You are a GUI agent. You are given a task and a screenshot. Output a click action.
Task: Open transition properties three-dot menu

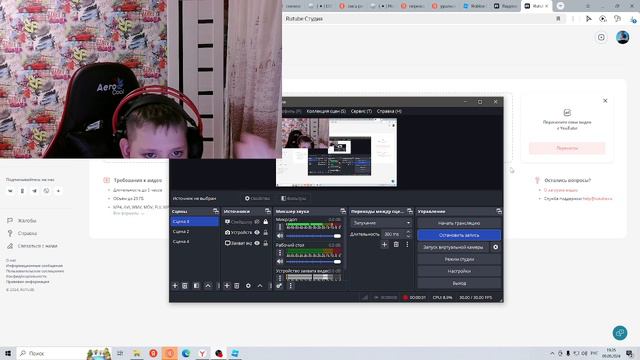click(x=407, y=244)
